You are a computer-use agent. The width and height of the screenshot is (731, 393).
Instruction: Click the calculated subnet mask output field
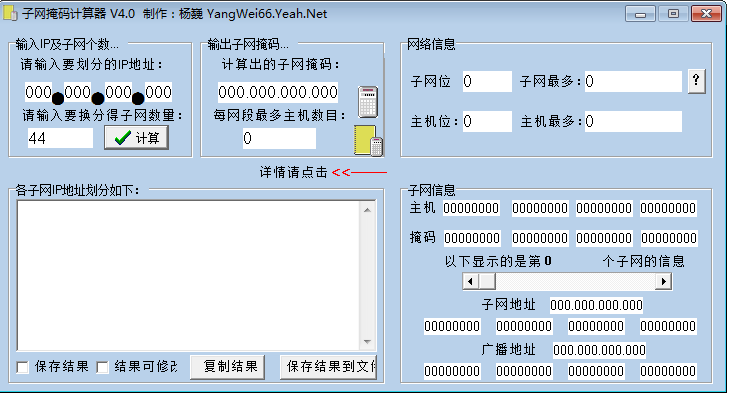(x=278, y=92)
